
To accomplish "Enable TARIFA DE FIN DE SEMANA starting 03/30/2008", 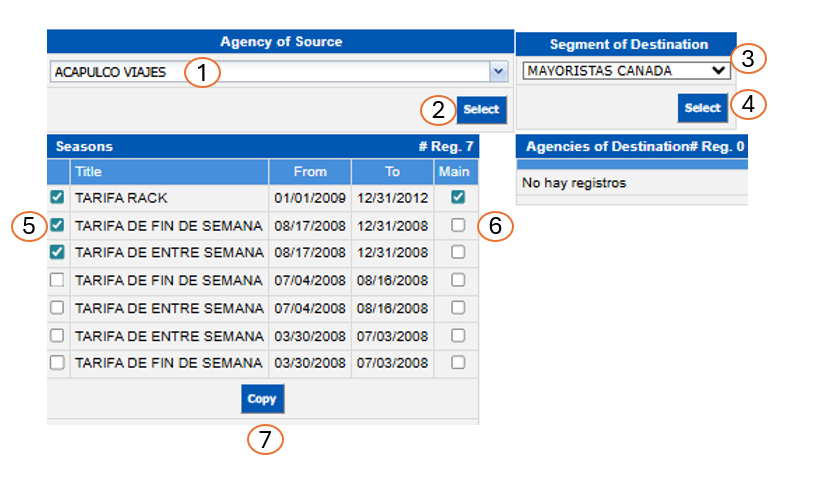I will (58, 363).
